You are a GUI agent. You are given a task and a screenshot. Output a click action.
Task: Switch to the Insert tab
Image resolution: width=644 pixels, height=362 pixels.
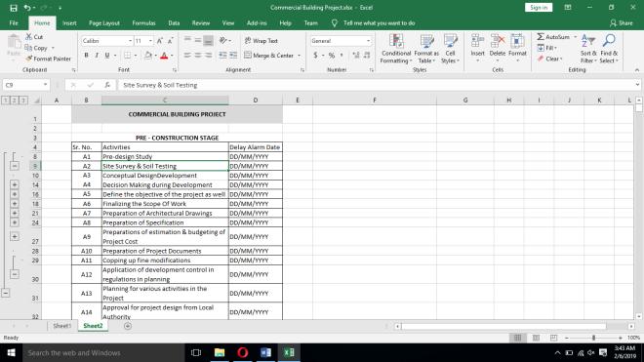pyautogui.click(x=69, y=23)
